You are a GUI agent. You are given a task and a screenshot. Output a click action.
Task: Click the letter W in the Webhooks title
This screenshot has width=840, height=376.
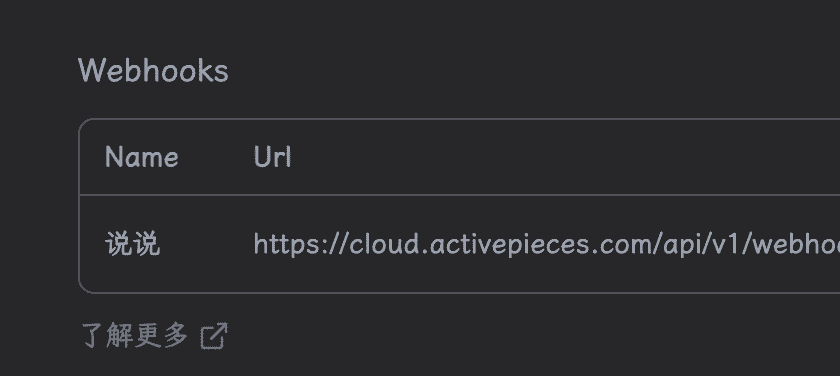[x=91, y=71]
